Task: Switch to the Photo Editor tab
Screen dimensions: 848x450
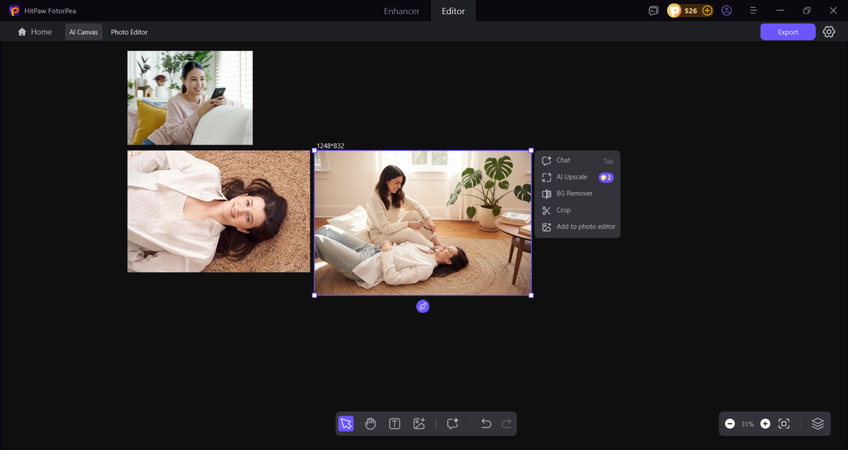Action: [x=129, y=32]
